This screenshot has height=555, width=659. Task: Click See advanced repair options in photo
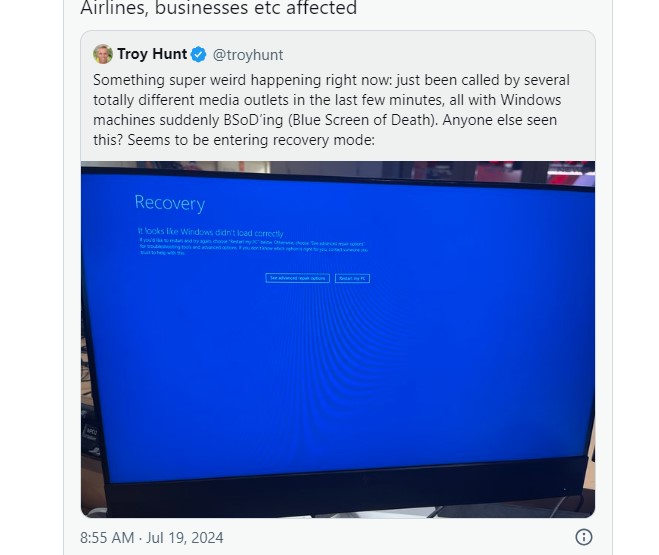click(298, 278)
